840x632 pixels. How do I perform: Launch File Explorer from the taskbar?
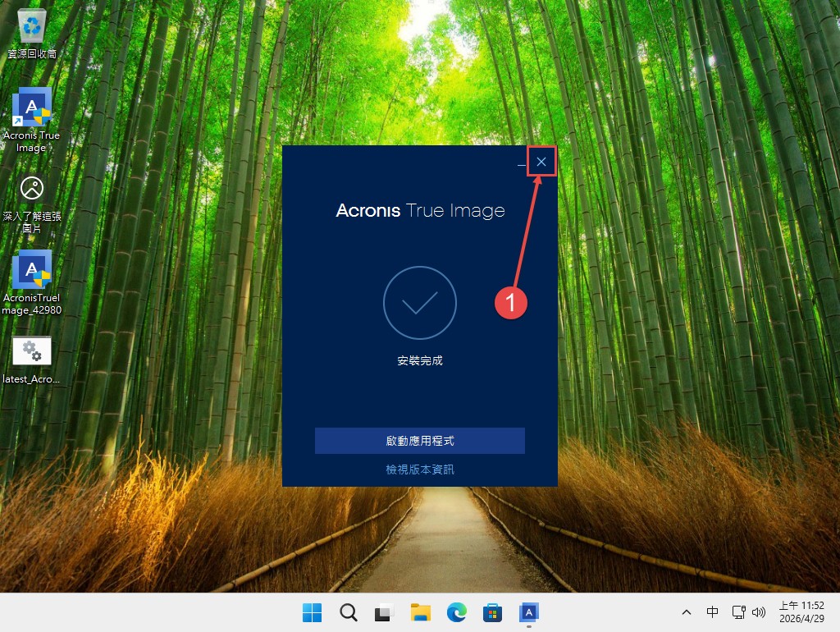point(421,612)
